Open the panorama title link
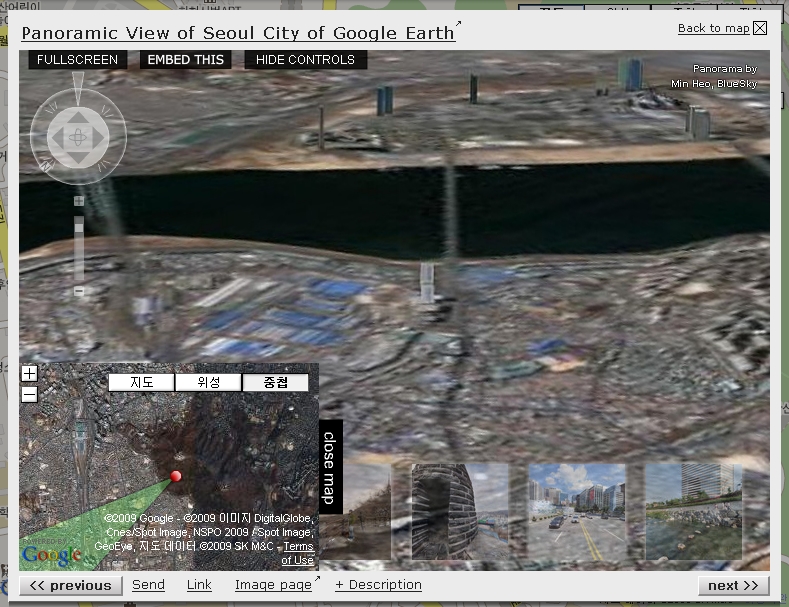 [x=239, y=33]
